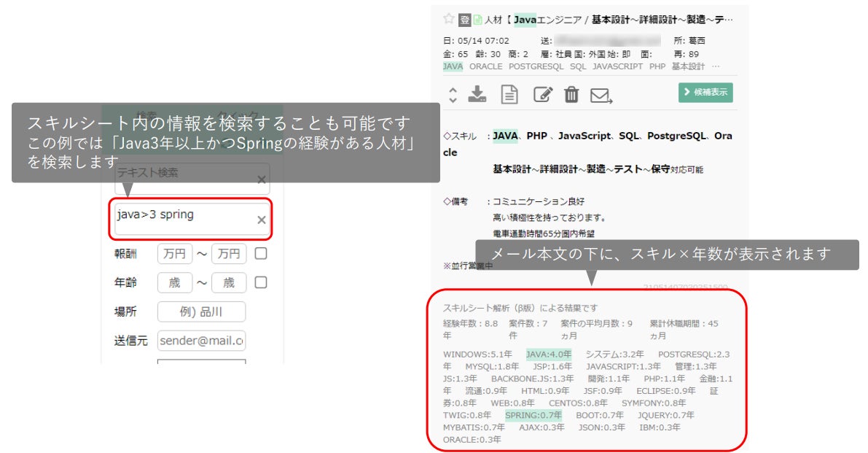The height and width of the screenshot is (453, 868).
Task: Star the Java engineer mail item
Action: coord(448,19)
